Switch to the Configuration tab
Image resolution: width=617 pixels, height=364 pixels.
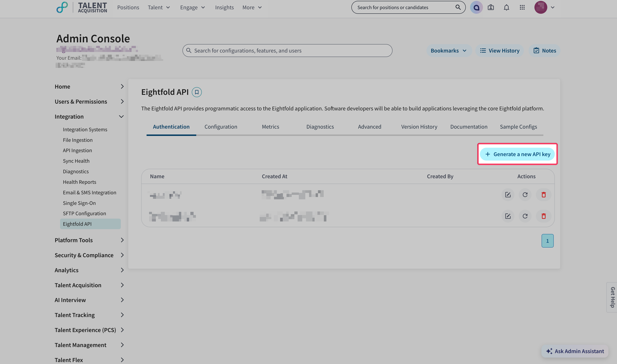pyautogui.click(x=221, y=127)
